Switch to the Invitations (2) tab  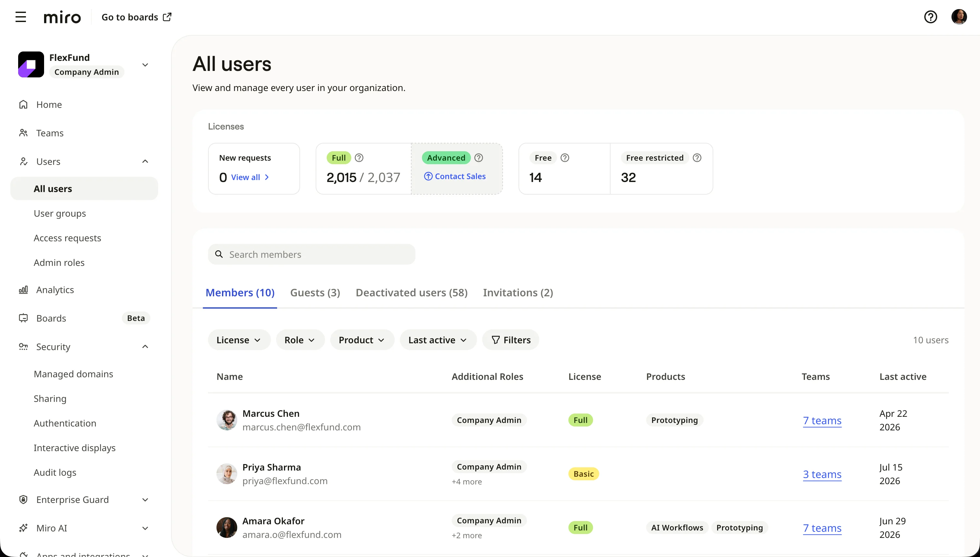pos(518,293)
